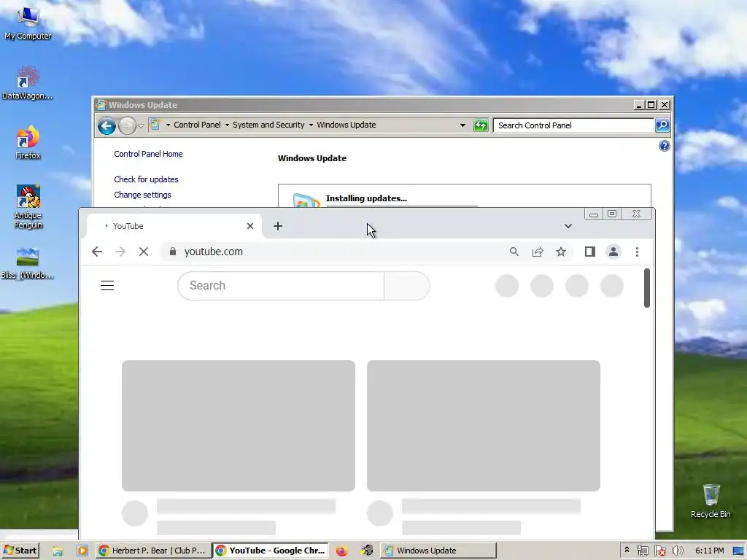The width and height of the screenshot is (747, 560).
Task: Switch to Windows Update taskbar button
Action: pyautogui.click(x=438, y=551)
